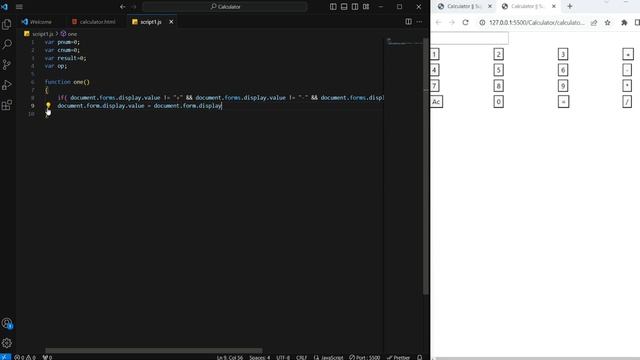Image resolution: width=640 pixels, height=360 pixels.
Task: Open the browser Extensions puzzle icon
Action: coord(624,23)
